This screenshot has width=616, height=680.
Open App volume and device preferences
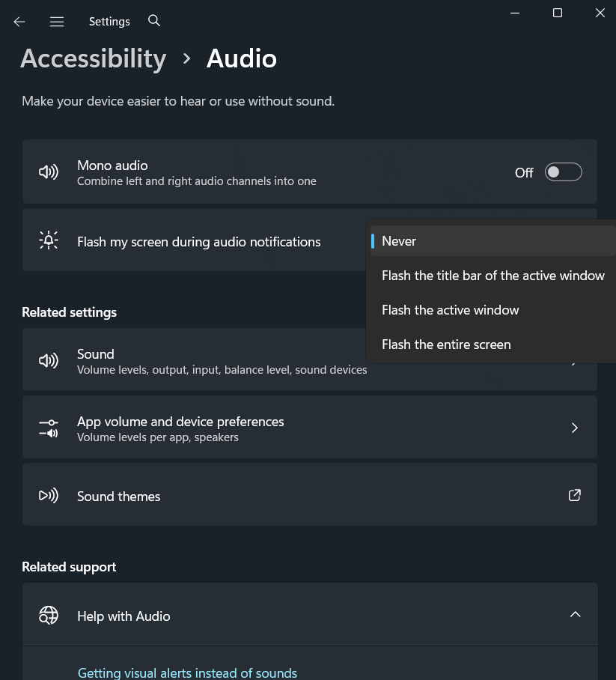pyautogui.click(x=310, y=427)
